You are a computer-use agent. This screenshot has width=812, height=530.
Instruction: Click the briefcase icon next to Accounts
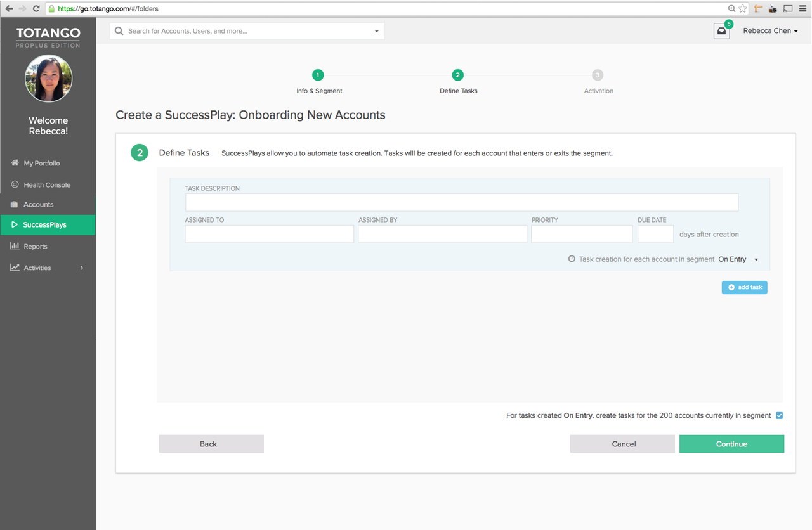[15, 205]
